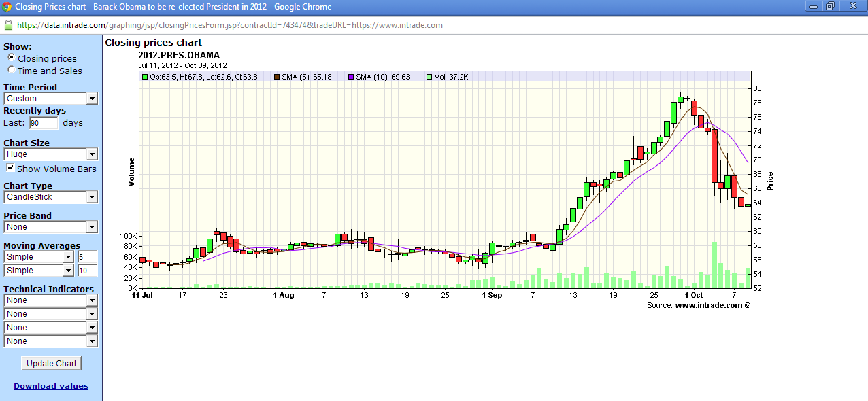
Task: Click the green Op/Hi/Lo/Cl legend swatch
Action: (145, 77)
